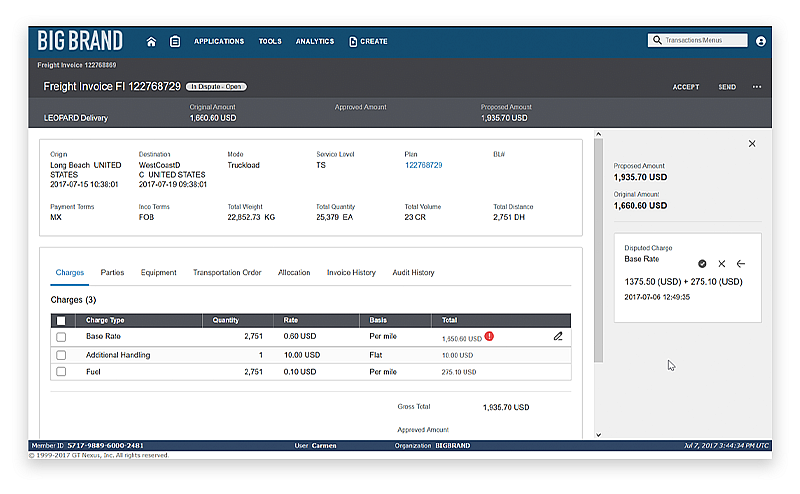
Task: Select the 10.00 USD Additional Handling total
Action: pyautogui.click(x=457, y=355)
